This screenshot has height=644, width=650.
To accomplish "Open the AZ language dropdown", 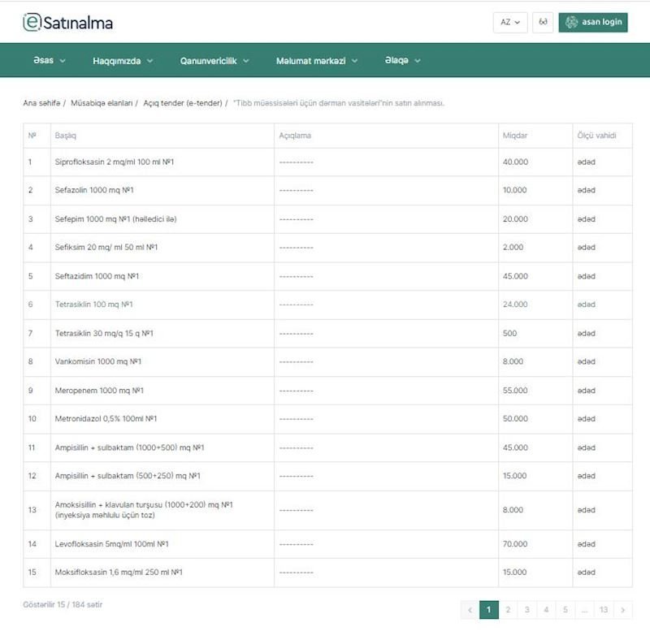I will (x=510, y=22).
